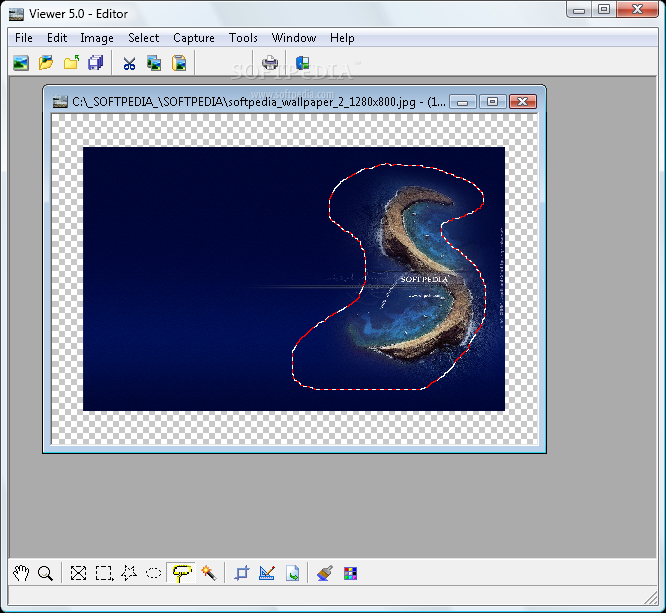Close the softpedia_wallpaper document window
Viewport: 666px width, 613px height.
point(522,102)
